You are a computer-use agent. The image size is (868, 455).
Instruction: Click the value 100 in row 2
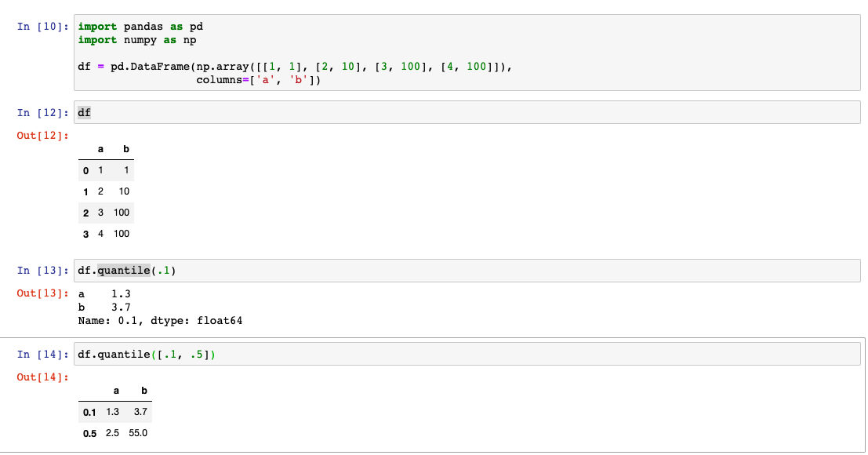(122, 212)
